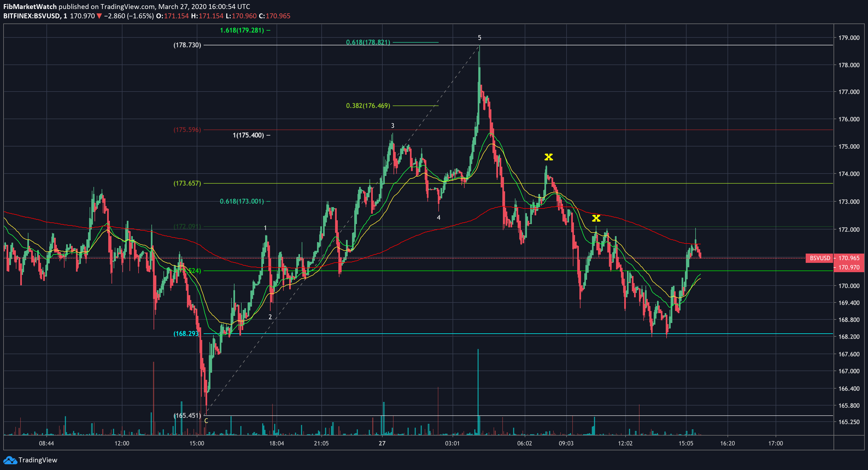Click the BSVUSD price tag on axis
The image size is (868, 470).
[x=819, y=258]
